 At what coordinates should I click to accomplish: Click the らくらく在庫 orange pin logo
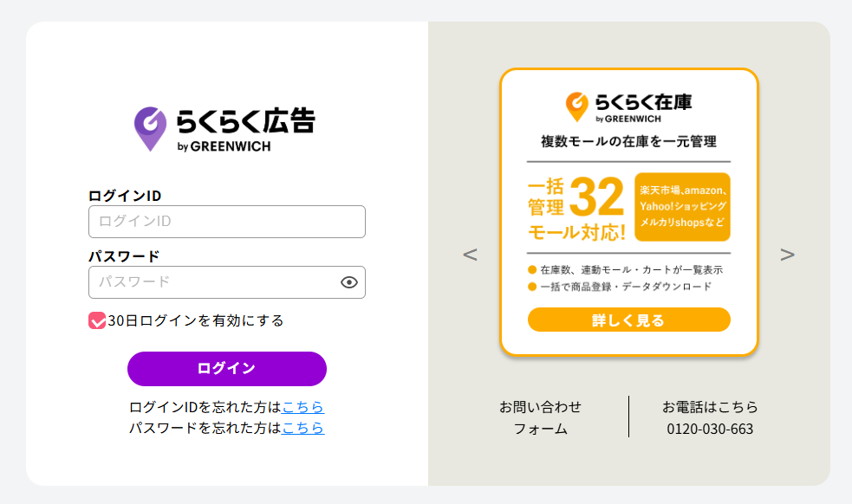pos(576,106)
